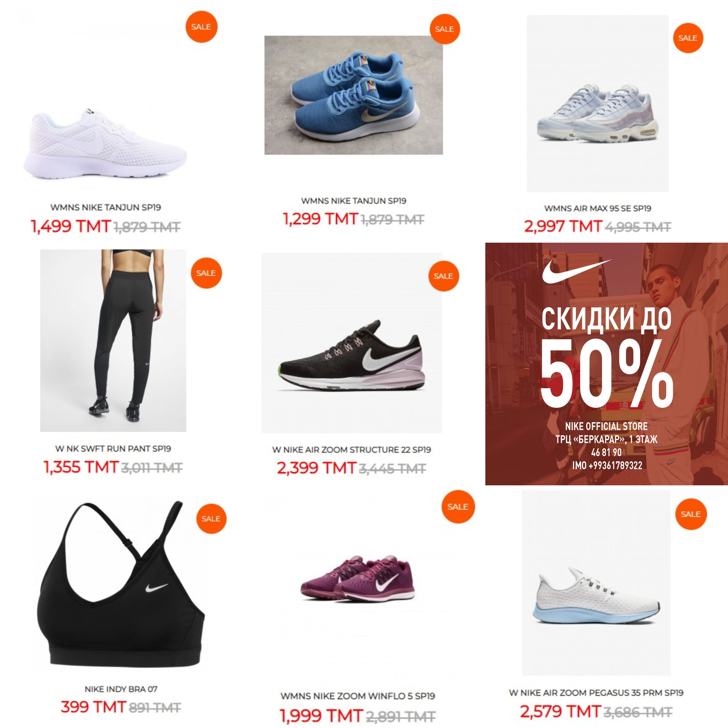This screenshot has height=728, width=728.
Task: Click SALE badge on Swift Run Pant
Action: coord(206,273)
